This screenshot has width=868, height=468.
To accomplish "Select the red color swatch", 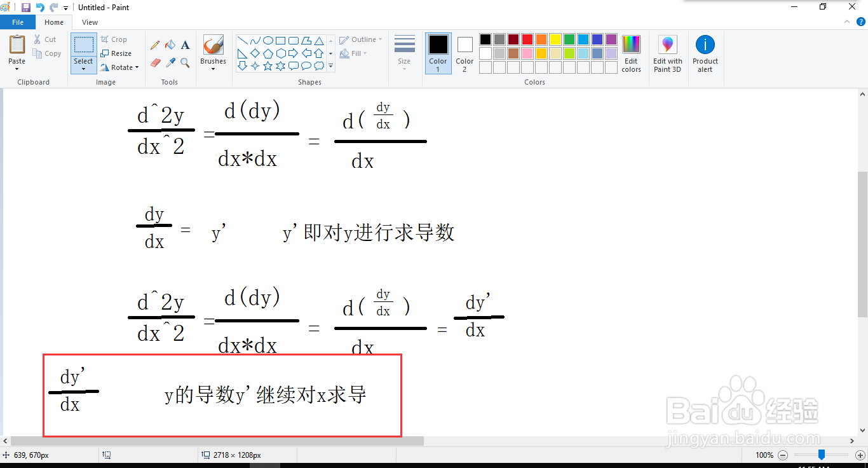I will 526,39.
